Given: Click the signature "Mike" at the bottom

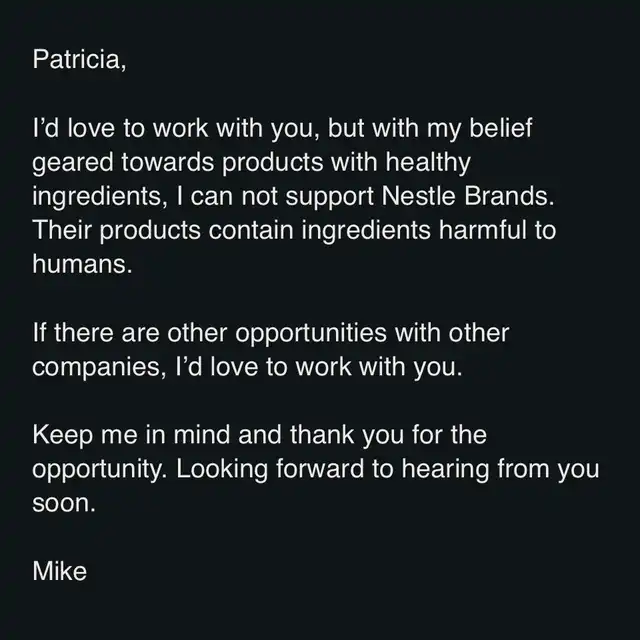Looking at the screenshot, I should coord(60,572).
